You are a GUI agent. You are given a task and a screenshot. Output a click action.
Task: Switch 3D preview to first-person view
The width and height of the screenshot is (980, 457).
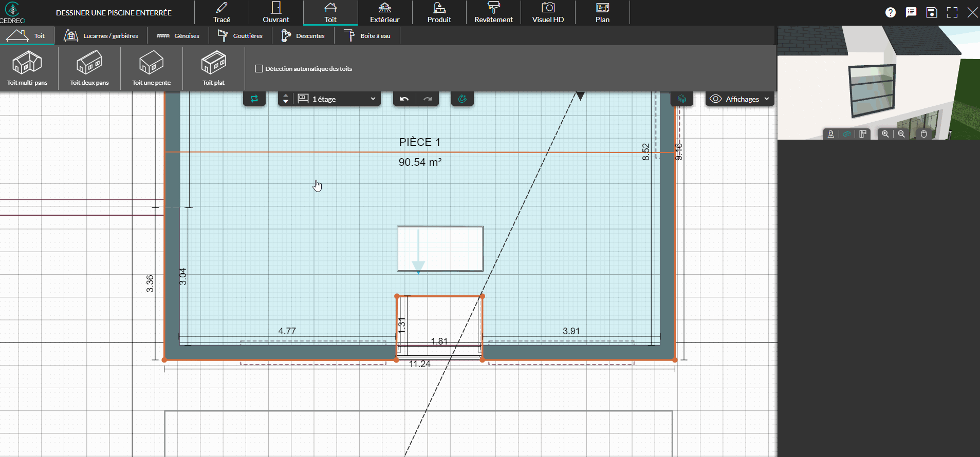coord(831,134)
